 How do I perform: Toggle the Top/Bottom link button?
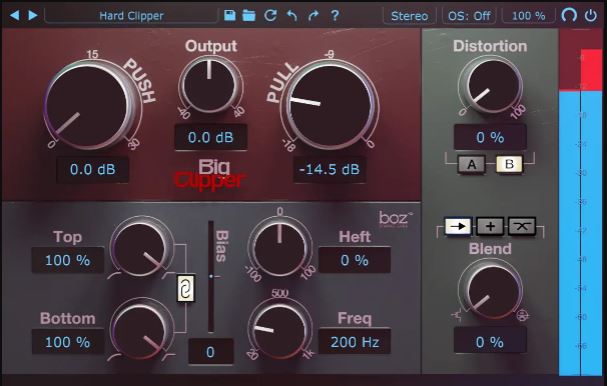click(186, 288)
